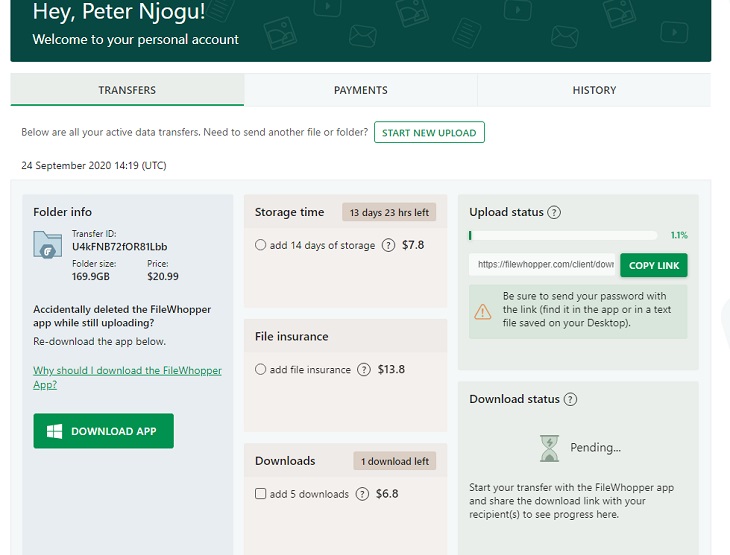The width and height of the screenshot is (730, 555).
Task: Click the hourglass Pending icon
Action: pos(549,448)
